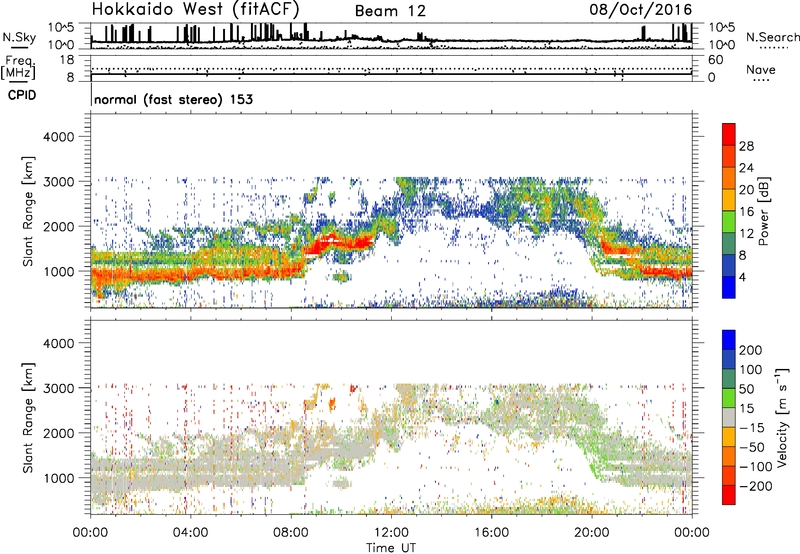Click the 'CPID' label
The height and width of the screenshot is (554, 800).
click(x=22, y=95)
